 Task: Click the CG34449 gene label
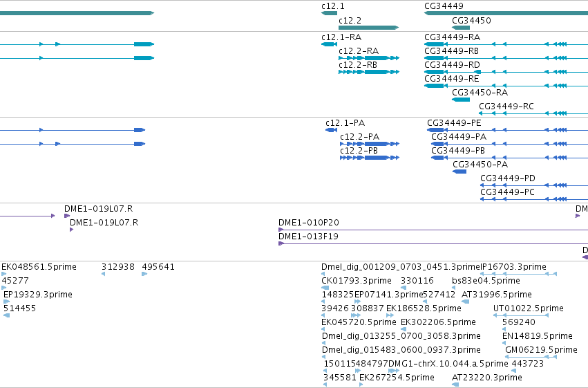pos(444,6)
